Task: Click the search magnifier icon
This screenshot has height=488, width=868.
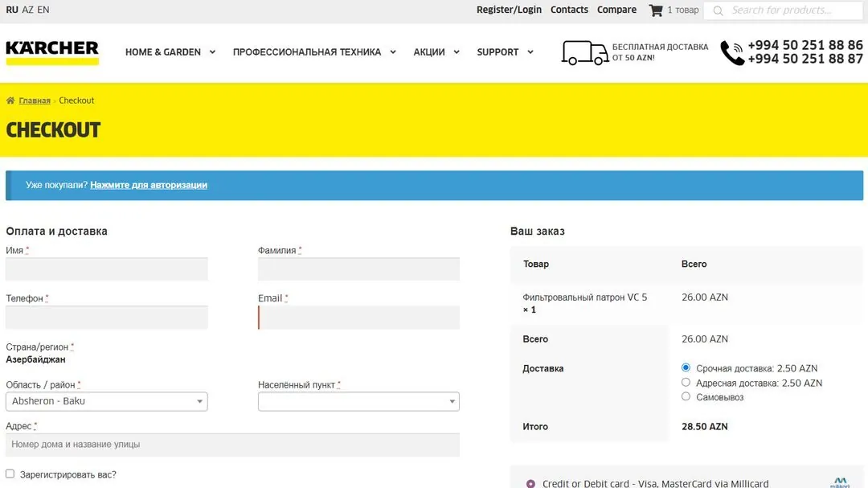Action: (x=718, y=10)
